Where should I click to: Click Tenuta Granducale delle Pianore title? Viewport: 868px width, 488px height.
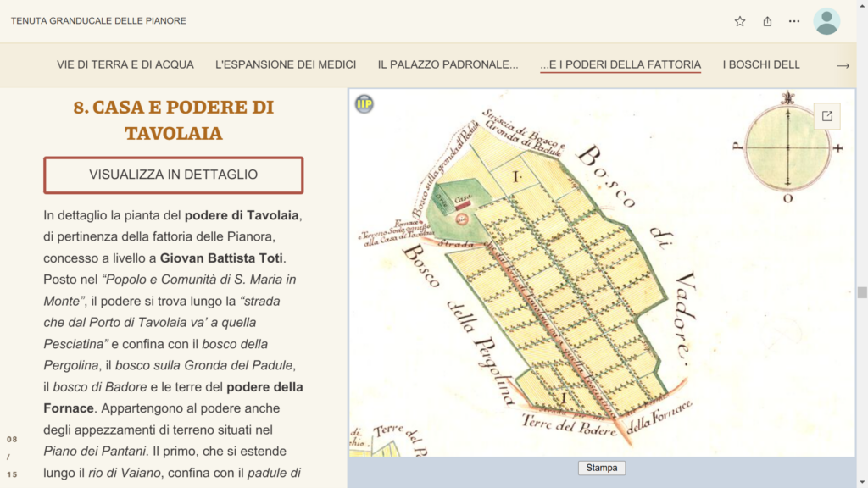click(x=98, y=21)
